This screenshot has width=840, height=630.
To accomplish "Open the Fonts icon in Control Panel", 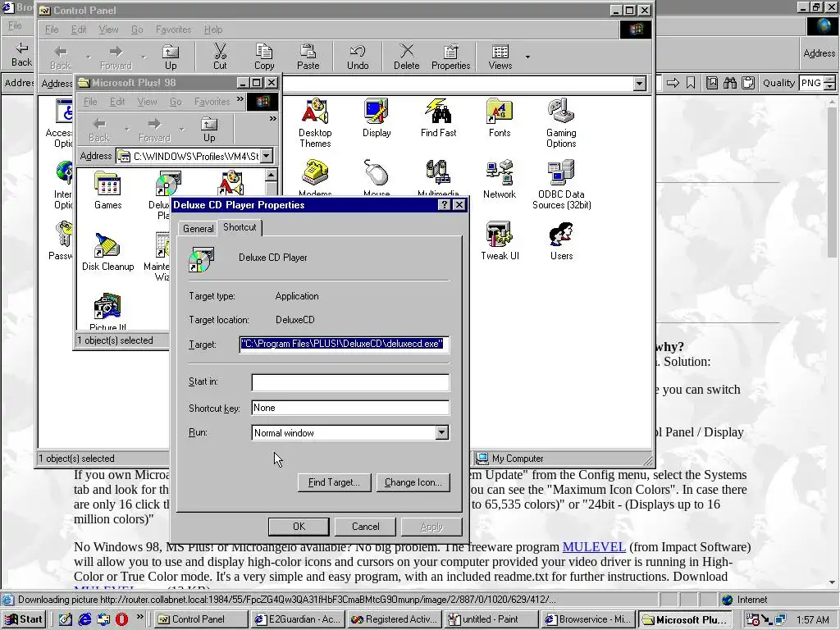I will pyautogui.click(x=500, y=118).
